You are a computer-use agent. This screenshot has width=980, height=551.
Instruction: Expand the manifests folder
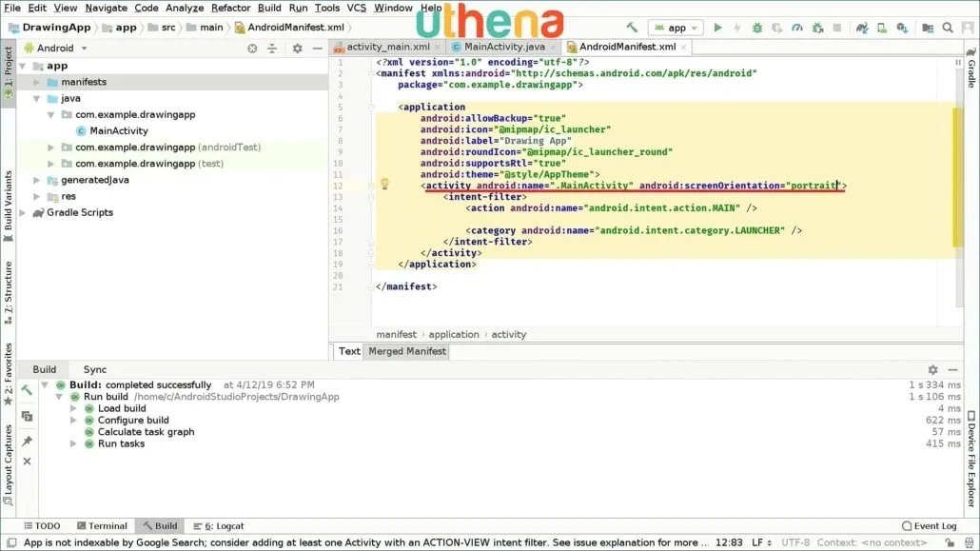point(37,82)
